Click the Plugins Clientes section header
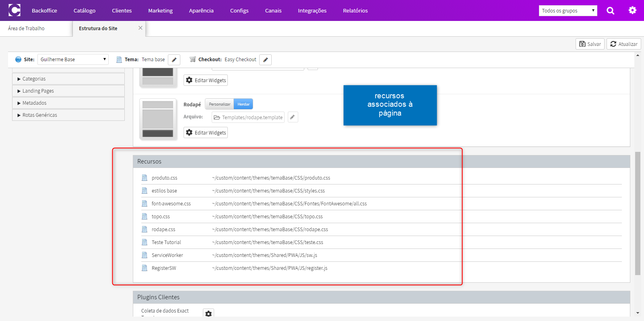Viewport: 644px width, 321px height. 381,297
